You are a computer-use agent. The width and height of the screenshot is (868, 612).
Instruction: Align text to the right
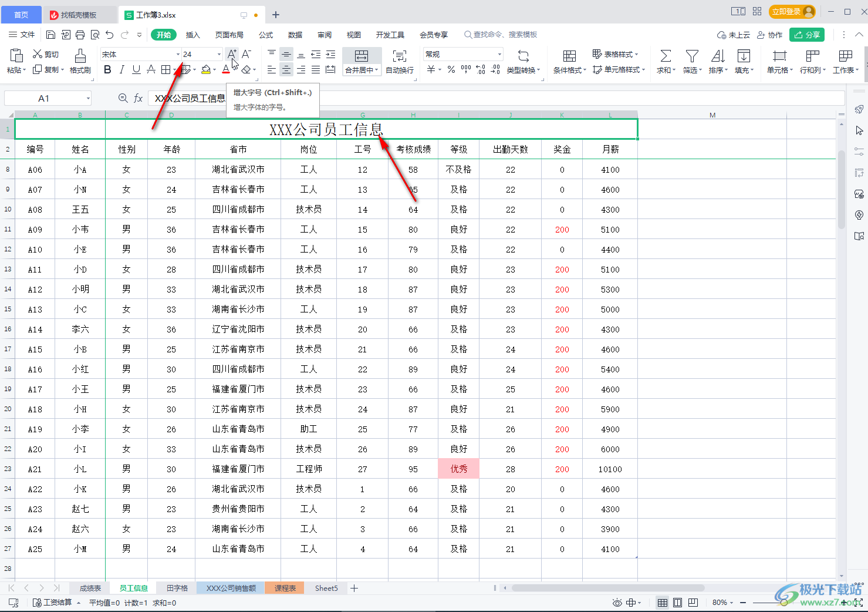[x=301, y=70]
